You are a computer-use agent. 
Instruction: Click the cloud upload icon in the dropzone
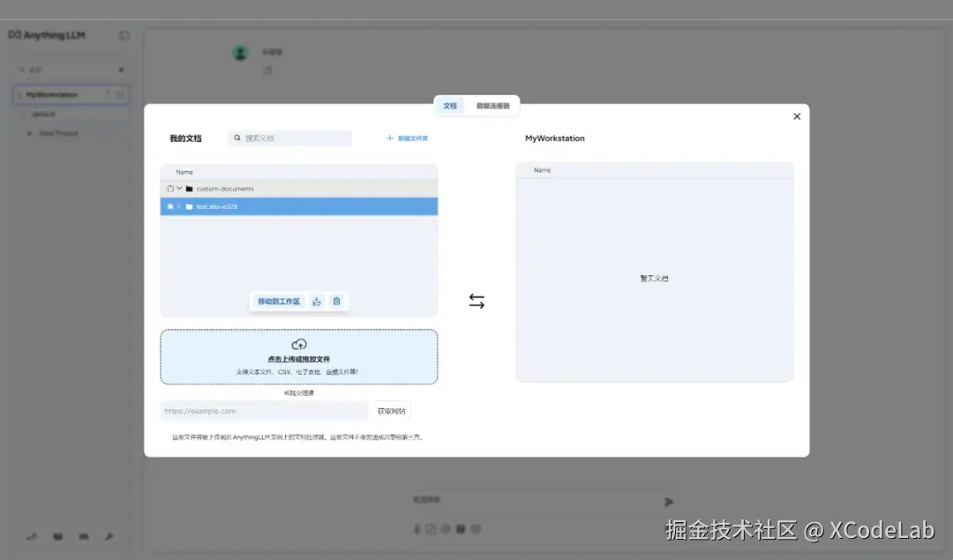(298, 344)
